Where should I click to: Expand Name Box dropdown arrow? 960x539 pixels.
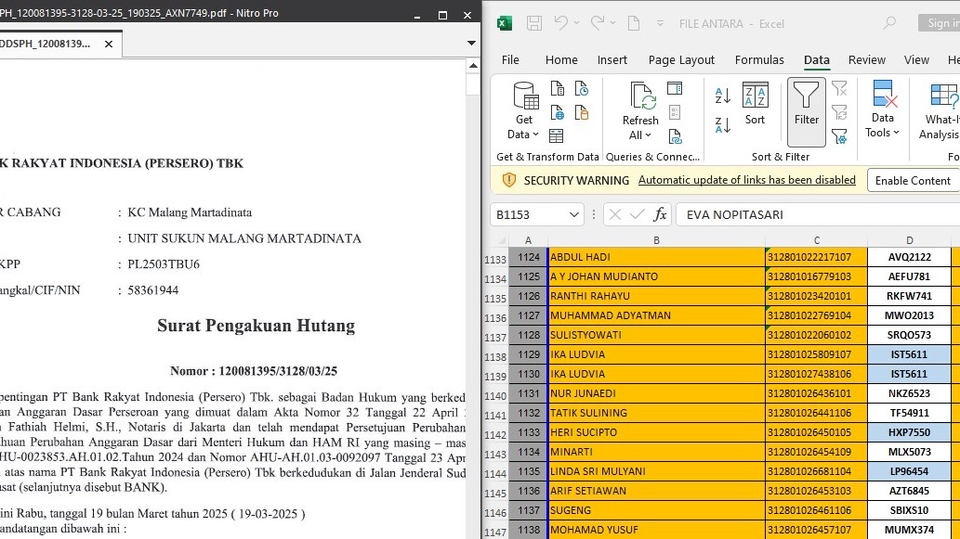tap(574, 215)
